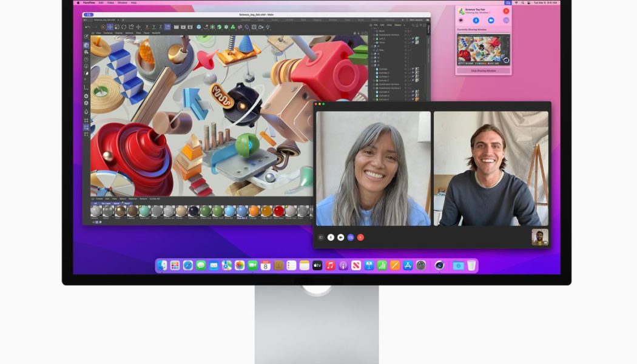Select a red material swatch in the material browser
The image size is (637, 364).
coord(278,212)
